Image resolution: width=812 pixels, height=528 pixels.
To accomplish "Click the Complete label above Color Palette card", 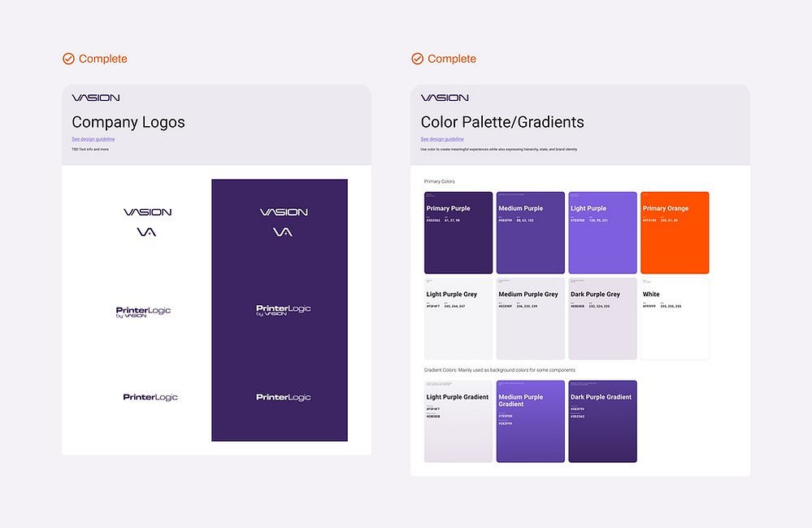I will (452, 59).
